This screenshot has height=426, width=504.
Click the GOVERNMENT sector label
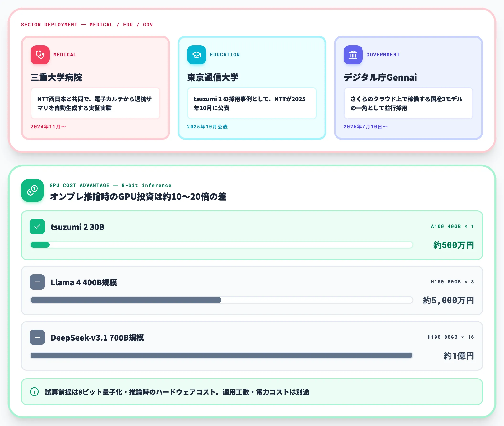[x=383, y=55]
